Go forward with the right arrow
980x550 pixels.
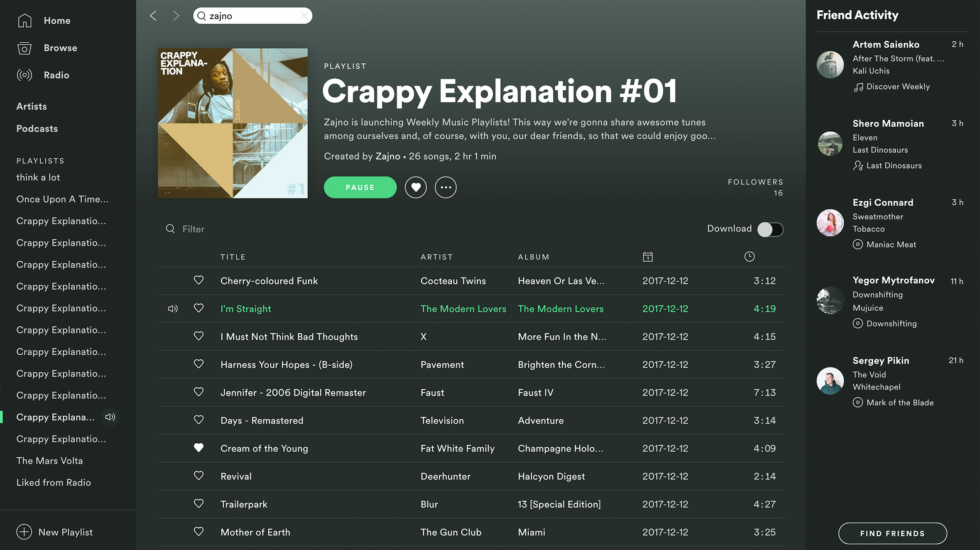coord(176,16)
